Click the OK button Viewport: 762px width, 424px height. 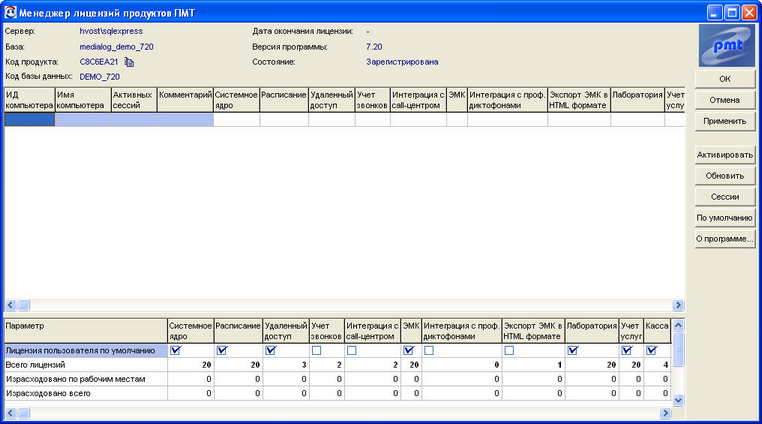point(725,79)
